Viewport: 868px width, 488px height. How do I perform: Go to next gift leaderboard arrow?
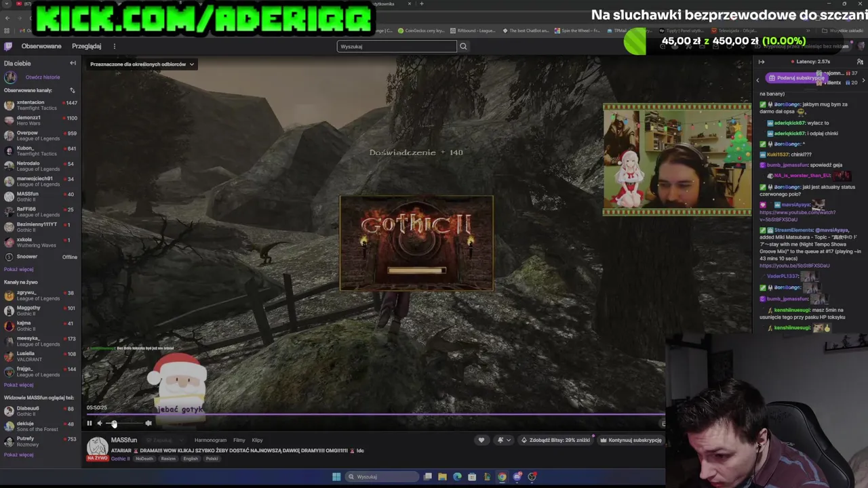(x=863, y=79)
